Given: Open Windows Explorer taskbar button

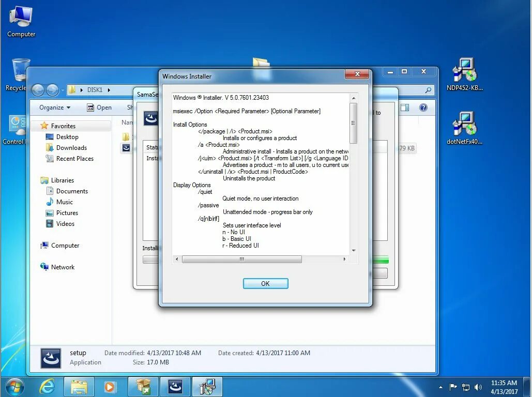Looking at the screenshot, I should (79, 387).
